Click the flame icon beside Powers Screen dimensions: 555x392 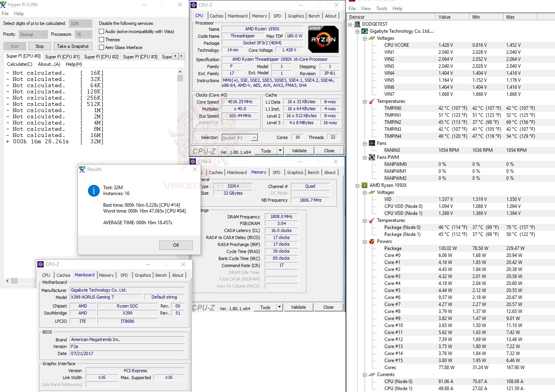coord(372,241)
